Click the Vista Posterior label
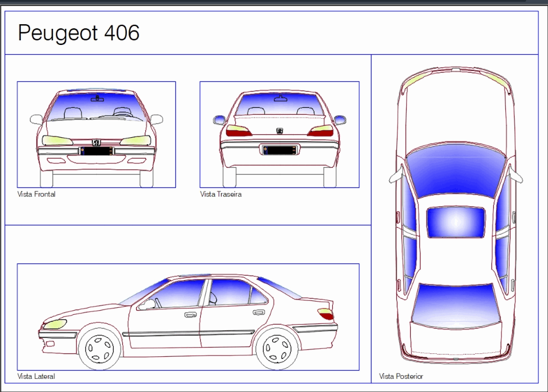 [400, 376]
